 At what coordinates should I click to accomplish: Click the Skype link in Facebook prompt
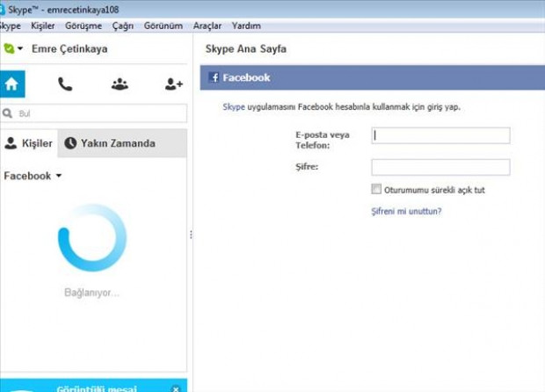(234, 107)
